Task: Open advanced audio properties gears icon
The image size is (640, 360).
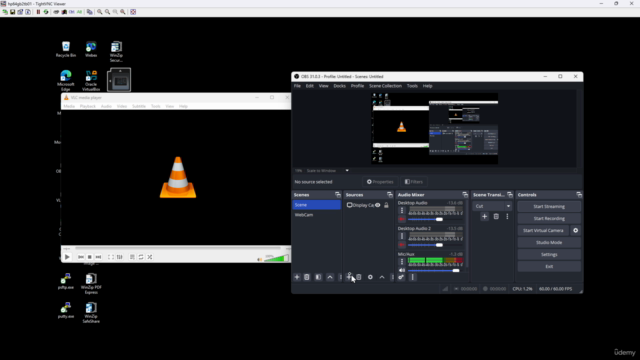Action: coord(401,277)
